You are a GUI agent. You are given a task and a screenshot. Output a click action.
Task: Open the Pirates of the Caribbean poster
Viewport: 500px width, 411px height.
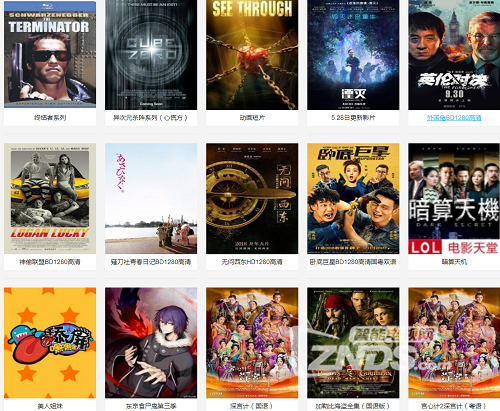[x=353, y=343]
